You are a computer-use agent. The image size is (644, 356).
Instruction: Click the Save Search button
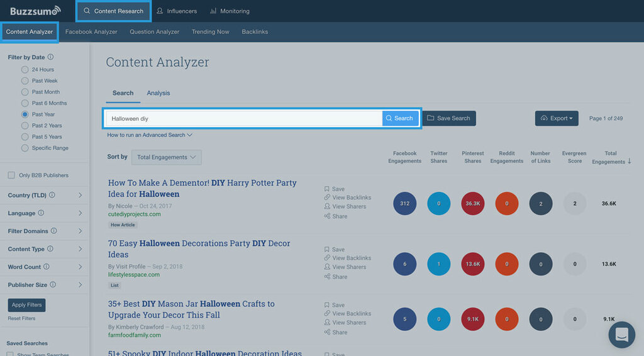(448, 118)
